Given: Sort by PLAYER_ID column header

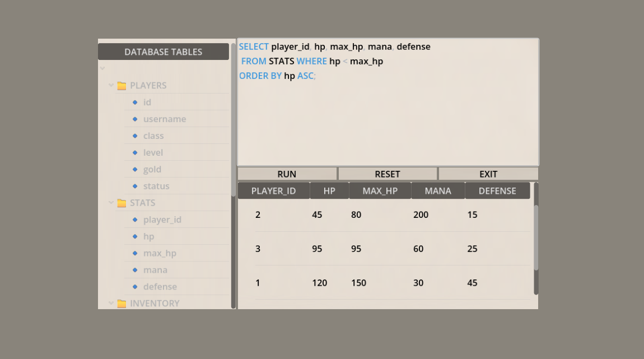Looking at the screenshot, I should pos(273,191).
